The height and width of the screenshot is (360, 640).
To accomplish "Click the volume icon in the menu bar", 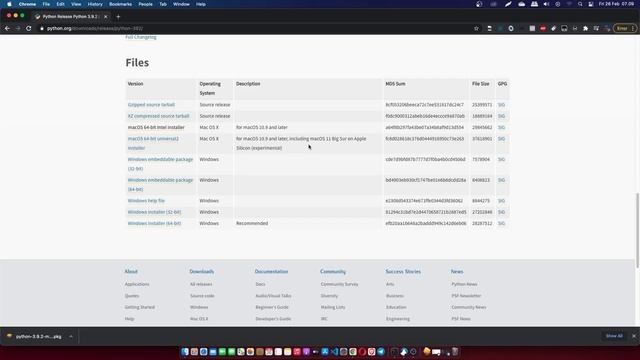I will coord(546,4).
